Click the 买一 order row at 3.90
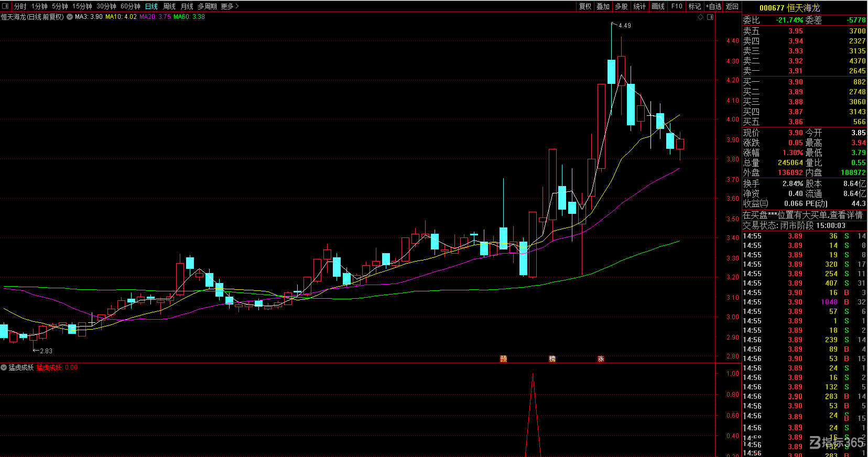Viewport: 868px width, 457px height. (x=804, y=82)
